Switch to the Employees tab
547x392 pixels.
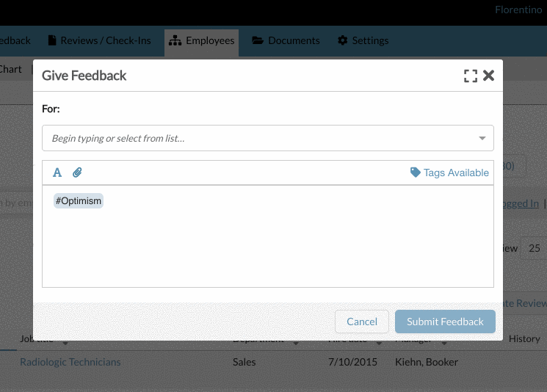tap(202, 42)
